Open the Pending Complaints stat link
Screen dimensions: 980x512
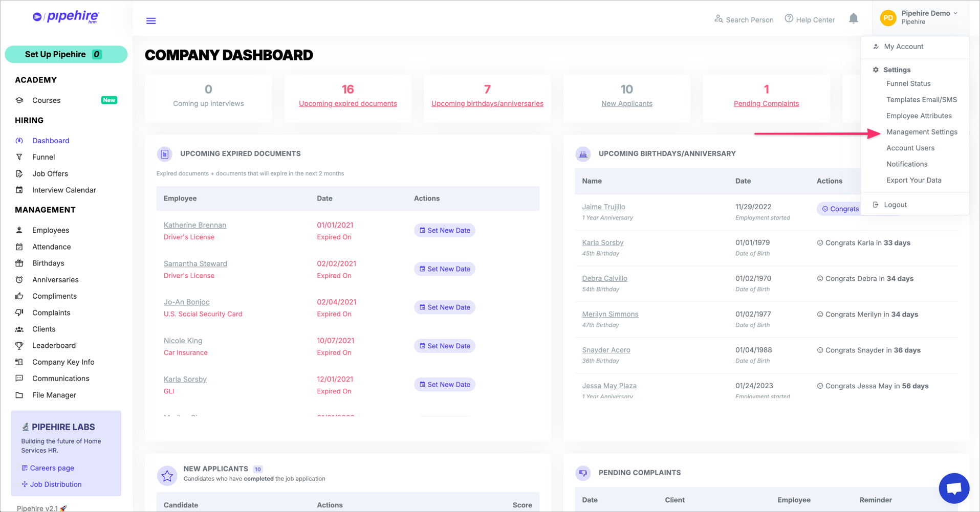(766, 103)
